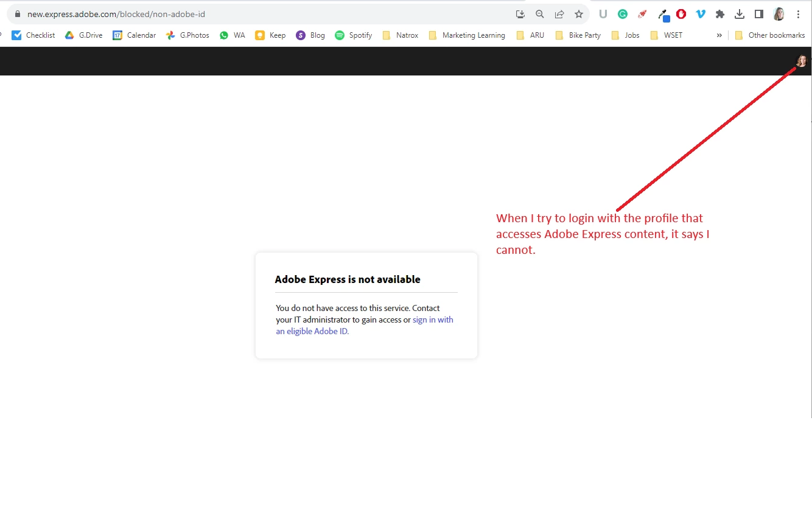Open the G.Drive bookmark
Screen dimensions: 812x507
click(84, 35)
